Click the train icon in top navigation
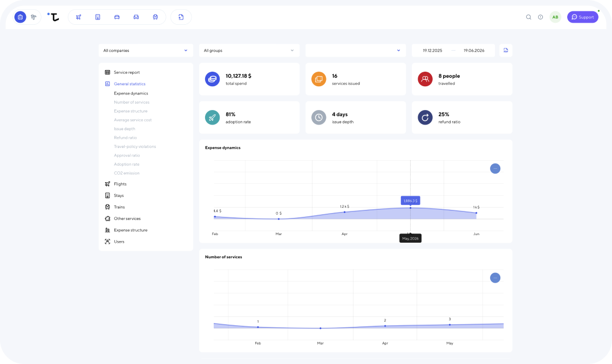612x364 pixels. pyautogui.click(x=155, y=17)
